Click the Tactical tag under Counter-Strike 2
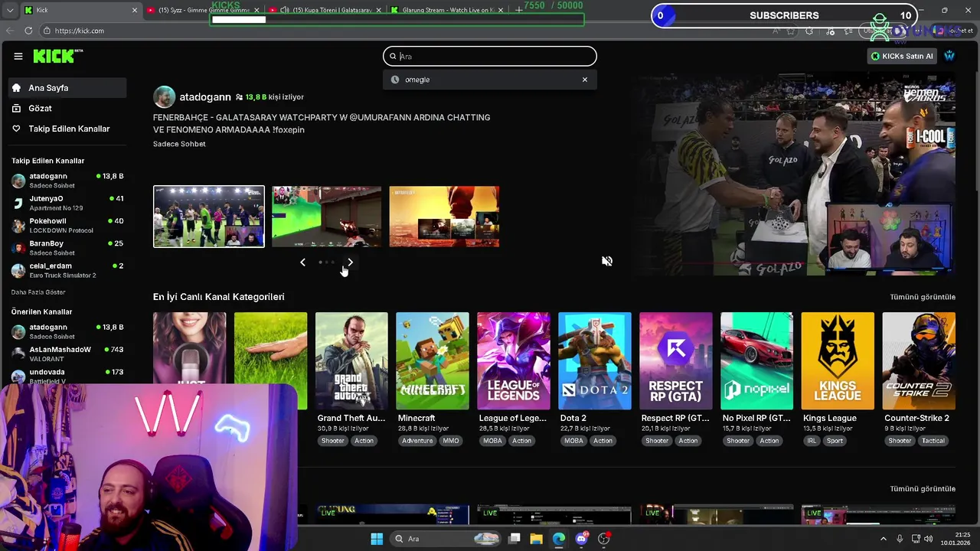The height and width of the screenshot is (551, 980). (933, 441)
